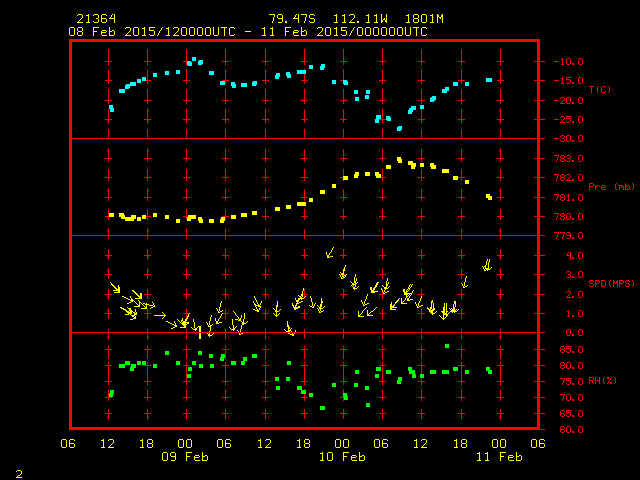The height and width of the screenshot is (480, 640).
Task: Select the 65.0 humidity tick label
Action: 571,414
